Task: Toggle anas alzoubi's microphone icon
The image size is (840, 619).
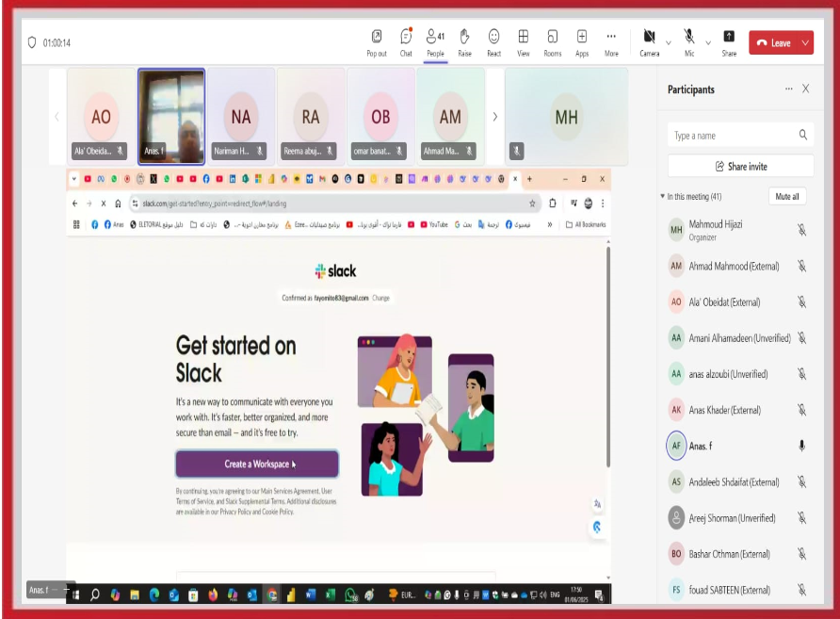Action: [802, 373]
